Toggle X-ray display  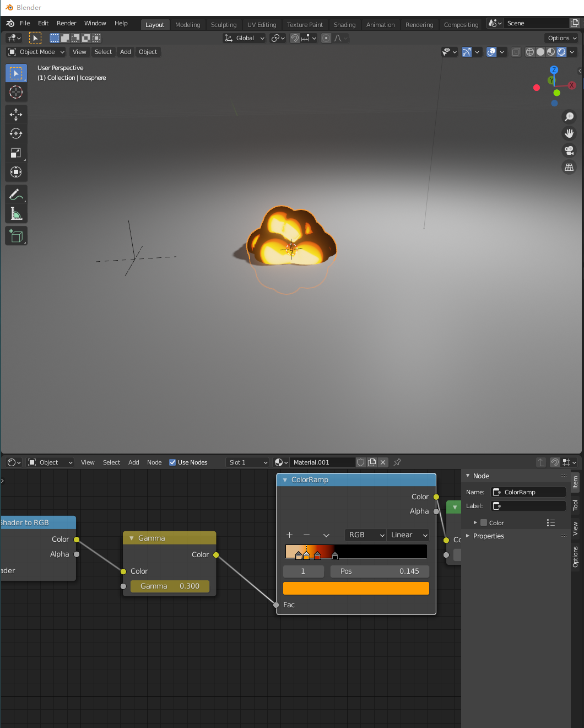click(x=516, y=52)
